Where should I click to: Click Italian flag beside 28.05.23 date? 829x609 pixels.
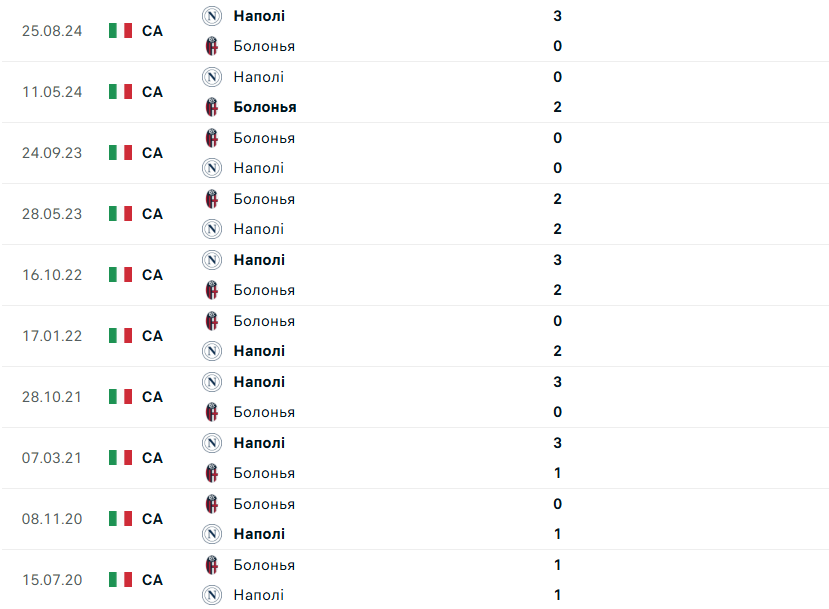point(121,214)
